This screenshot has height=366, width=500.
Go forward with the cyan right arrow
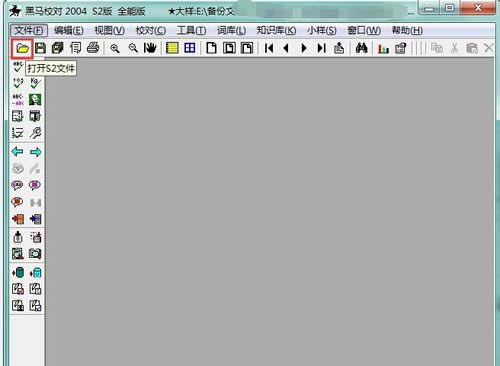point(35,152)
